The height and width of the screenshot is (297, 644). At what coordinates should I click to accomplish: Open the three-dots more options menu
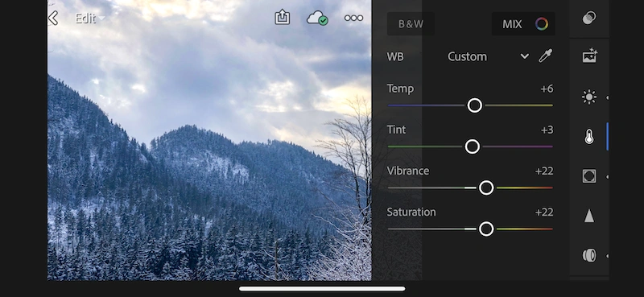point(353,18)
